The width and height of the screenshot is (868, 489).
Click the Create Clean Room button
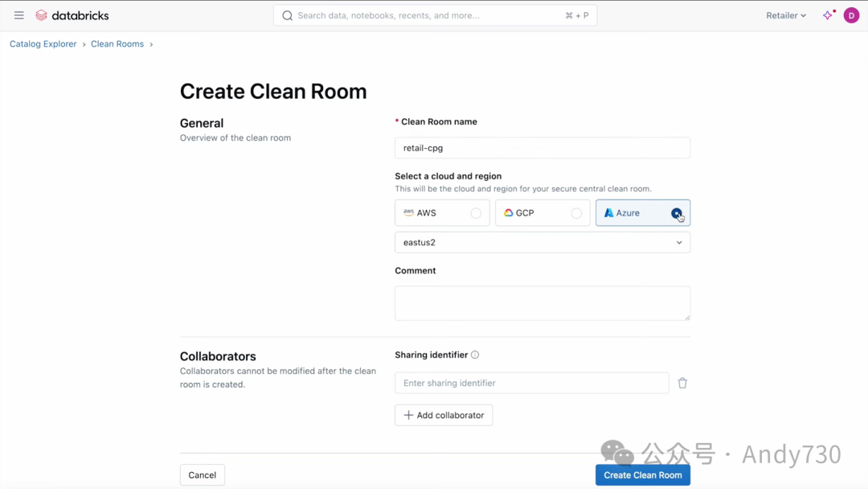pyautogui.click(x=643, y=475)
